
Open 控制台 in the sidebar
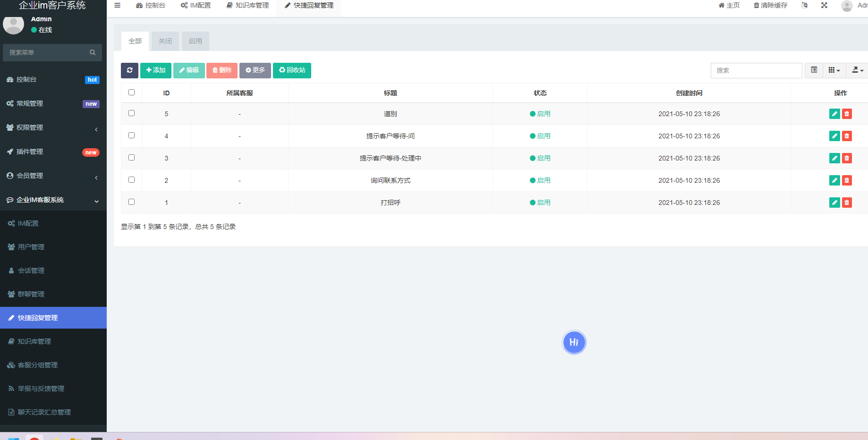pyautogui.click(x=53, y=80)
